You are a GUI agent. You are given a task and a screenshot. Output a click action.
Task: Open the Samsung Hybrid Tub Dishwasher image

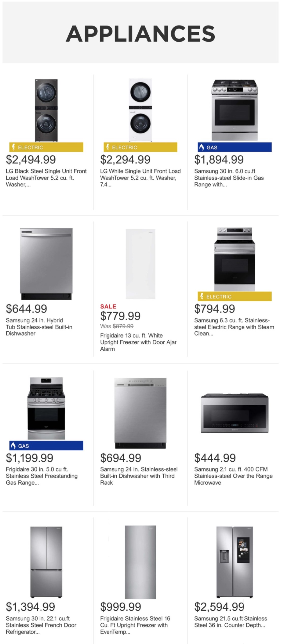[46, 264]
